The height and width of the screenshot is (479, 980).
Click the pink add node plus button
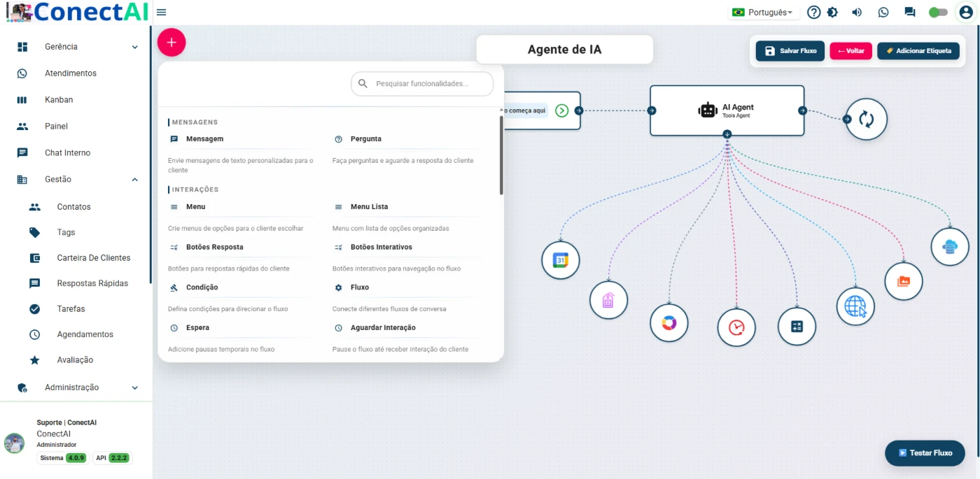point(171,43)
